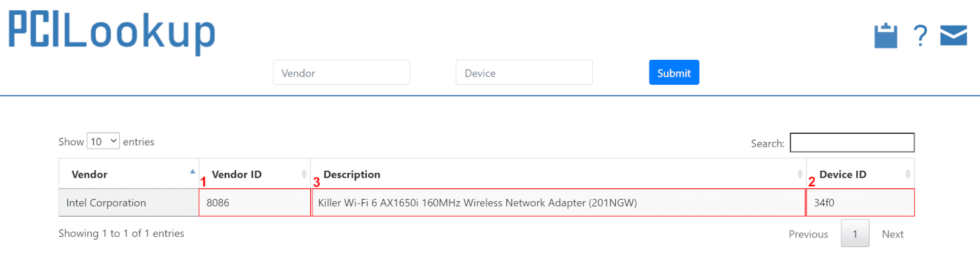
Task: Click the clipboard icon in header
Action: (x=886, y=36)
